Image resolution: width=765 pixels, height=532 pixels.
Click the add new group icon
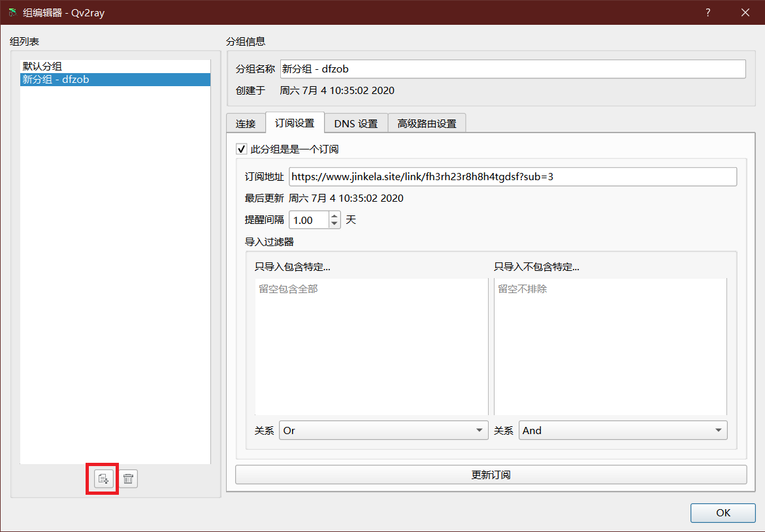pos(103,479)
